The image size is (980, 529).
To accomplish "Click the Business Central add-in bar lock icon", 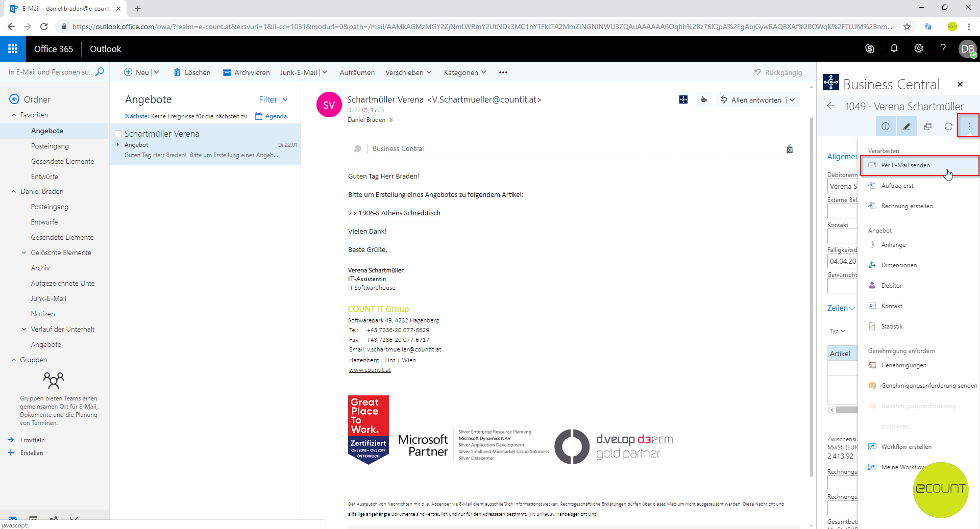I will (x=790, y=149).
